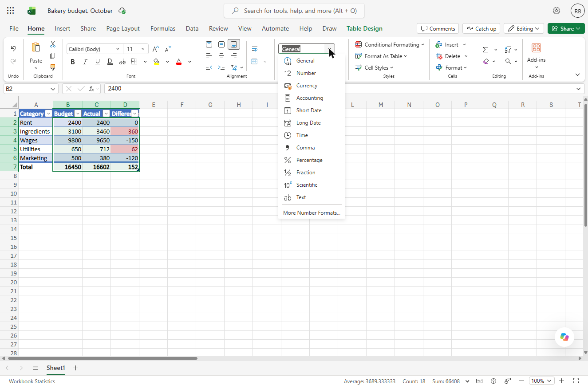Click in the search box
The height and width of the screenshot is (385, 588).
[x=294, y=11]
